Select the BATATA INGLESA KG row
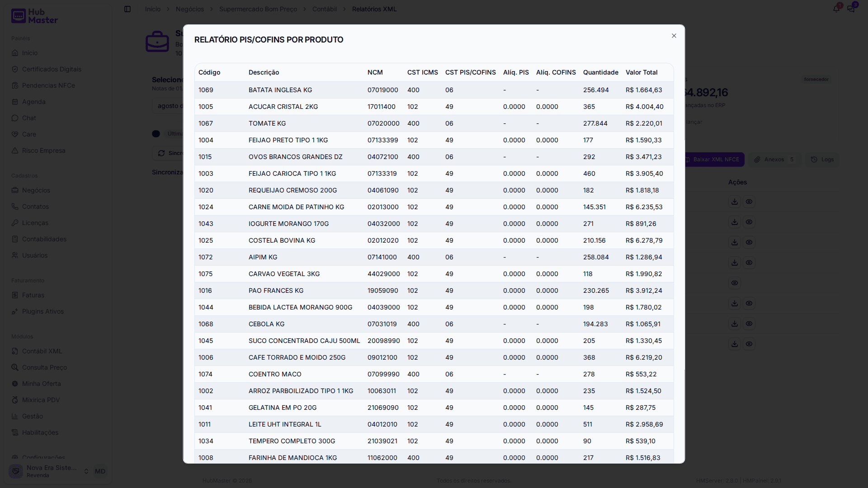868x488 pixels. 434,90
